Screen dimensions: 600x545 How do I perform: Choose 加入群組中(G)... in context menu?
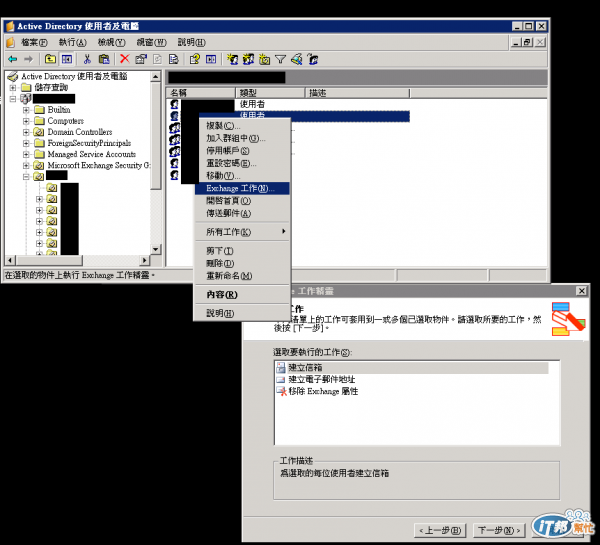(x=242, y=138)
